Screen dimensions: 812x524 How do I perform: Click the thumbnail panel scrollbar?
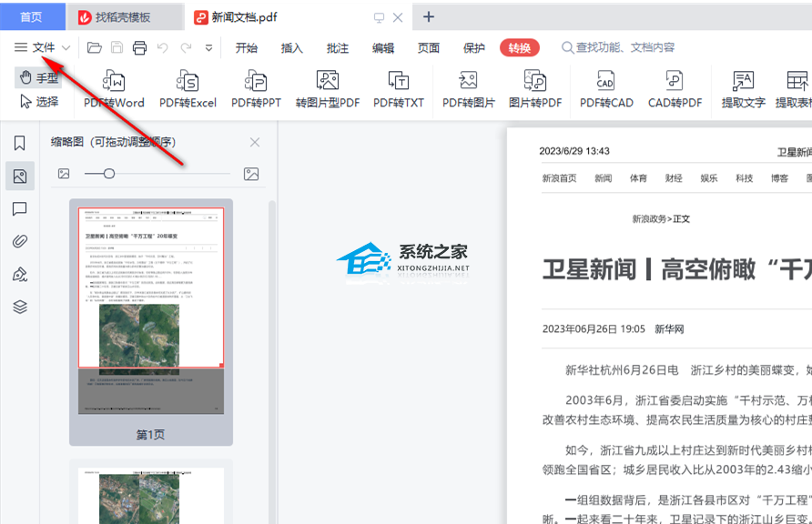272,362
